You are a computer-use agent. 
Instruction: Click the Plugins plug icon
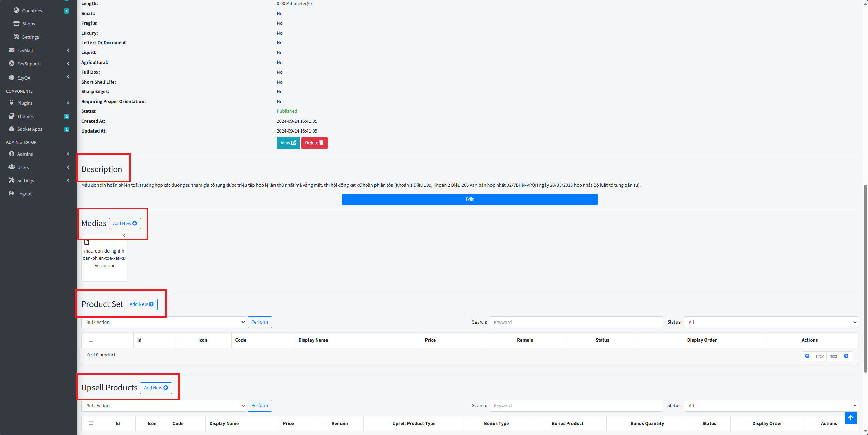pyautogui.click(x=12, y=103)
